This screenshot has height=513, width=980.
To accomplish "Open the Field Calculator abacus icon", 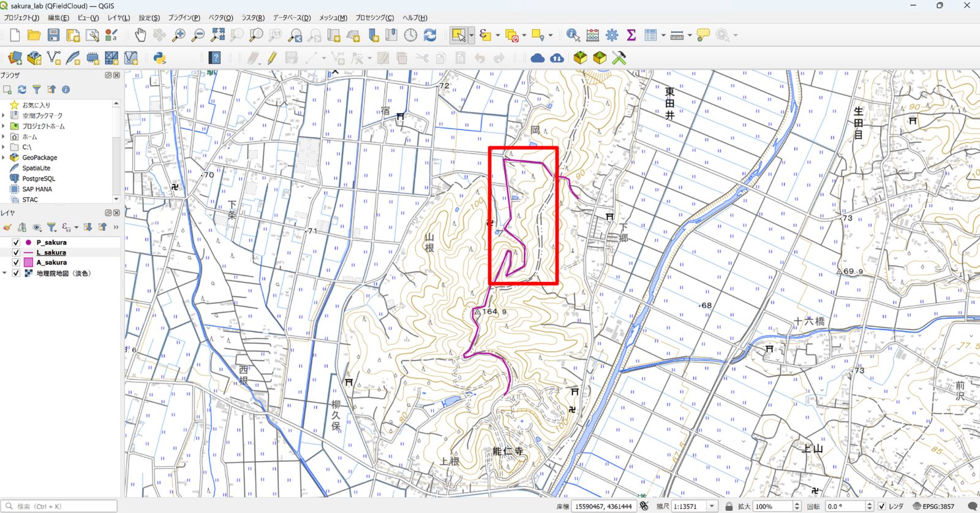I will click(592, 35).
